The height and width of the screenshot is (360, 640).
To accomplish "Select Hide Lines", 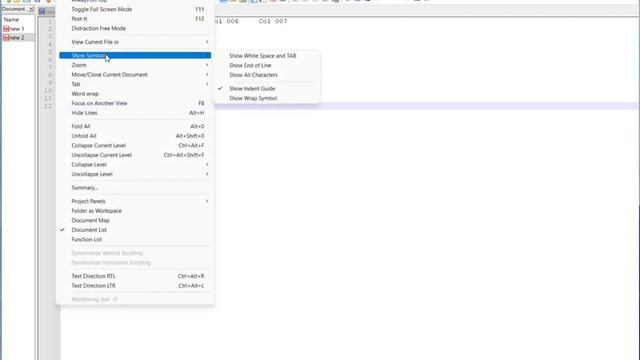I will click(x=135, y=113).
